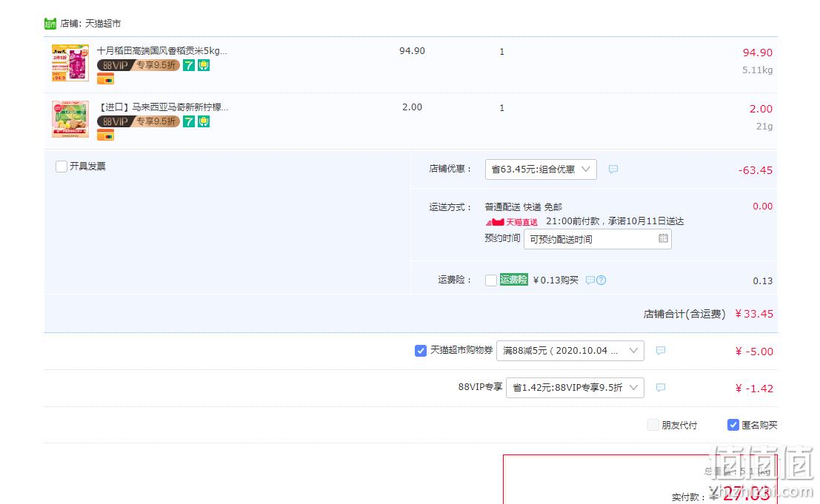Click the 0.13 insurance amount on the right
Screen dimensions: 820x504
762,281
